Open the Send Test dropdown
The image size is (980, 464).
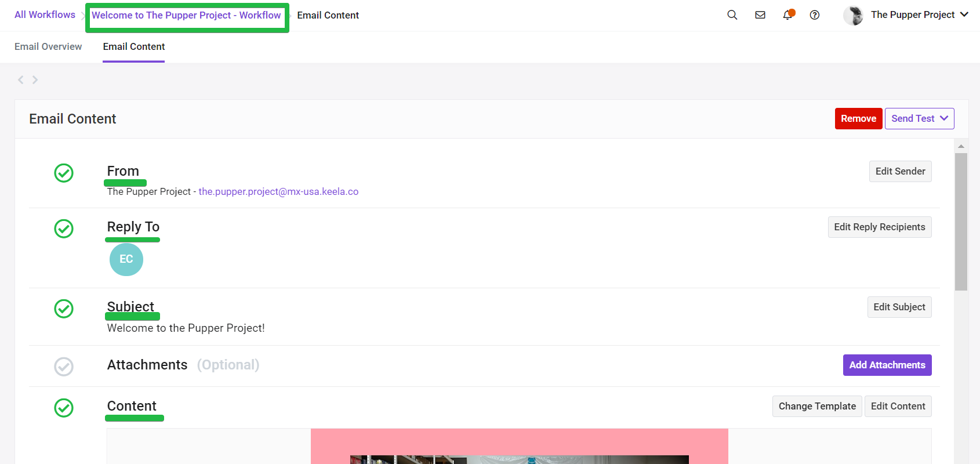[920, 118]
